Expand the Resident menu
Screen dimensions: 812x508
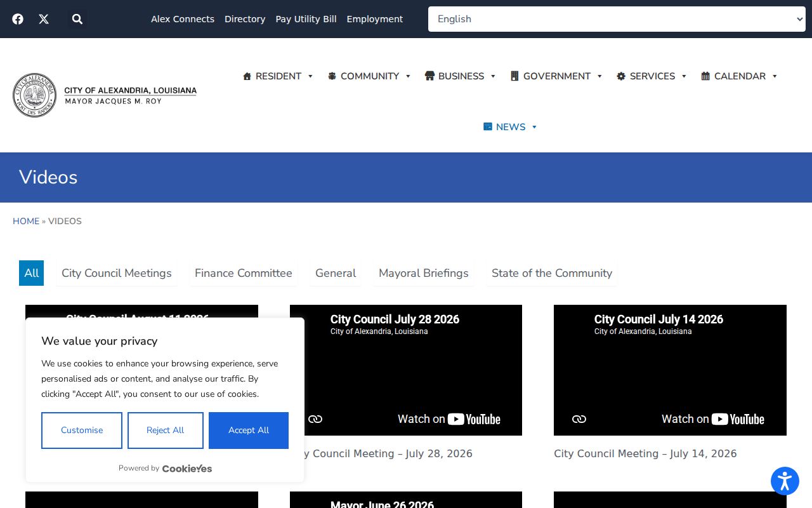tap(278, 76)
